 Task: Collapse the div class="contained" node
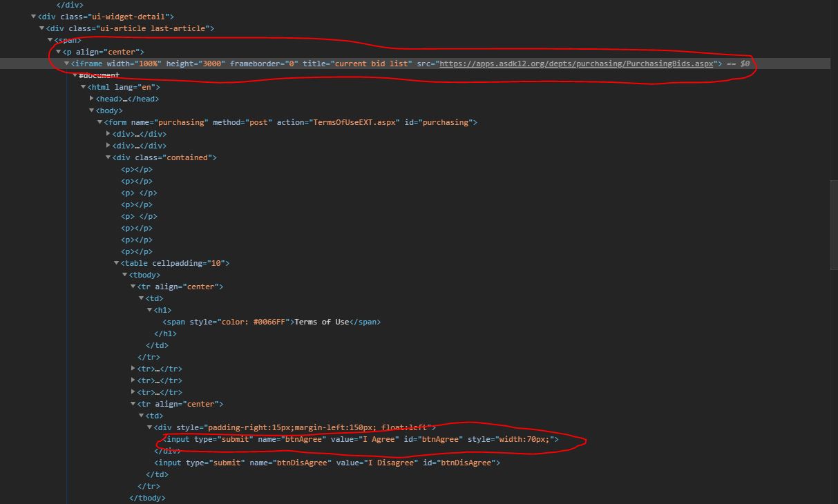pos(108,157)
